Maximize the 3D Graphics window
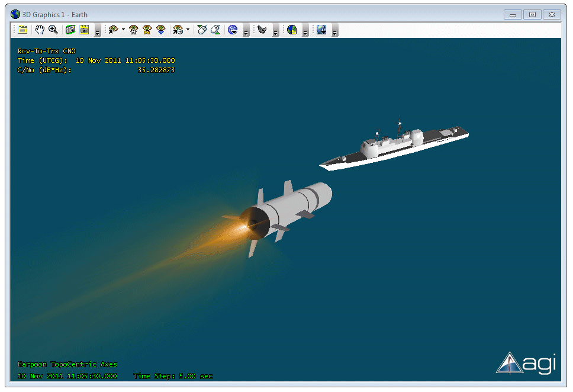The image size is (573, 392). click(532, 14)
